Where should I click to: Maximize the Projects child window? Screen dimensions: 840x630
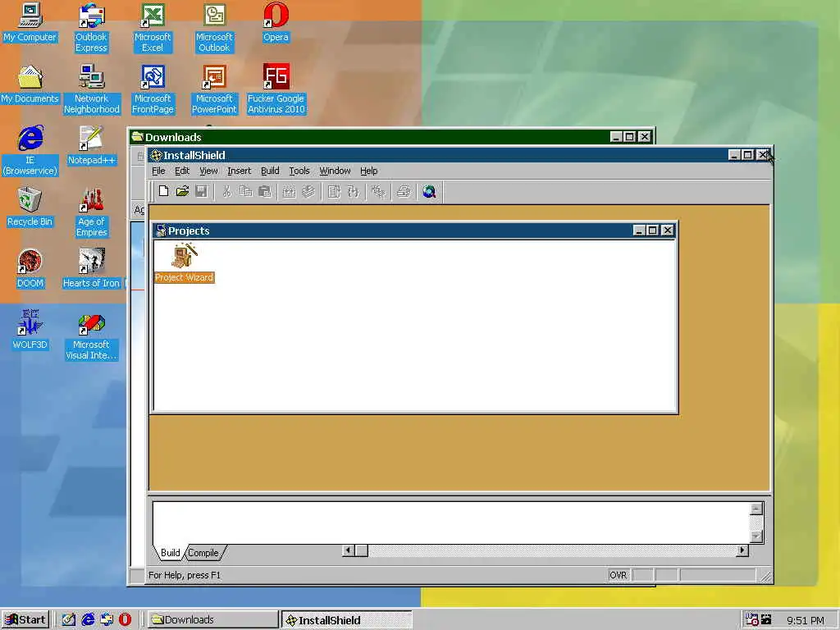coord(652,231)
